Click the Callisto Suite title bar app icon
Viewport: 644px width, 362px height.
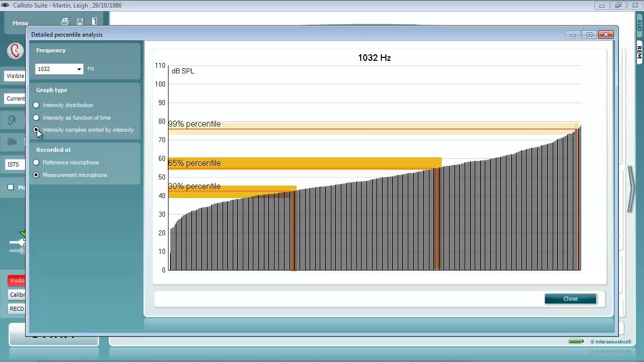click(5, 6)
